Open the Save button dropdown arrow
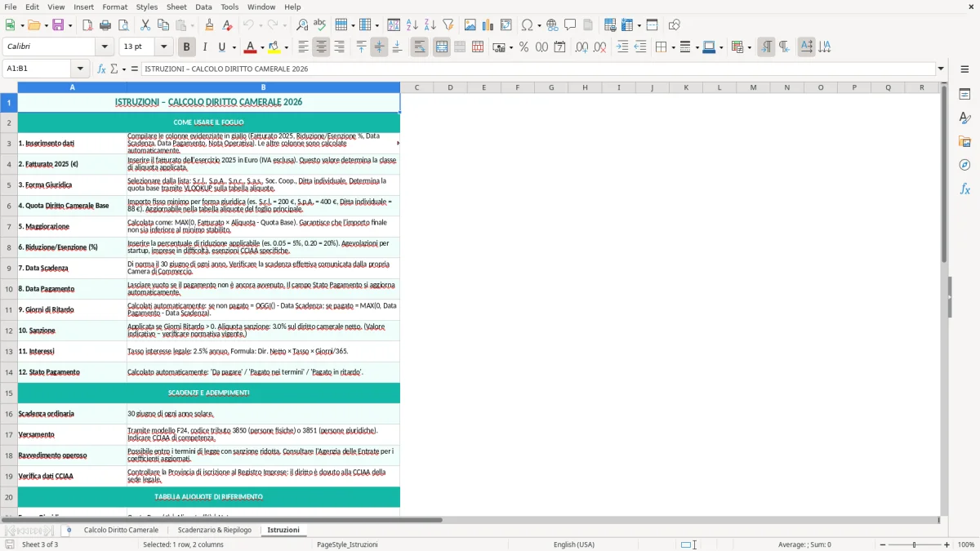Image resolution: width=980 pixels, height=551 pixels. [x=69, y=25]
